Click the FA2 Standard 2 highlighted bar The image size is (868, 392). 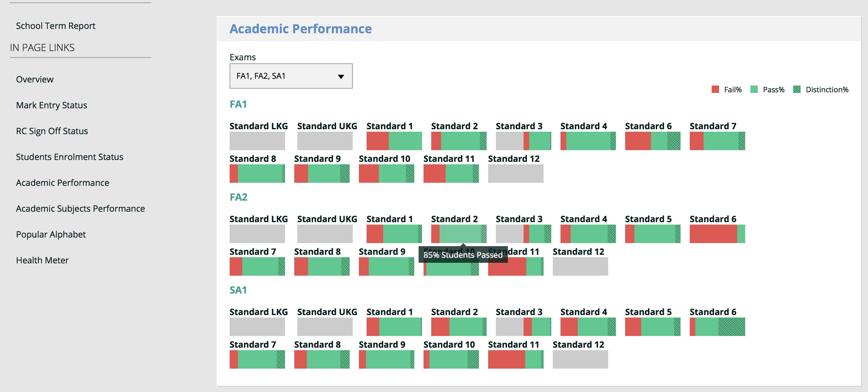pos(459,234)
